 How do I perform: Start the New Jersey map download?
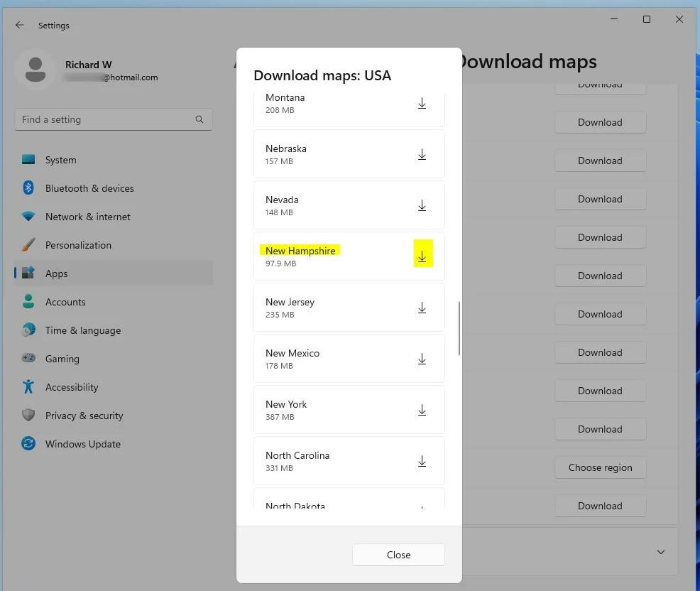pyautogui.click(x=422, y=308)
